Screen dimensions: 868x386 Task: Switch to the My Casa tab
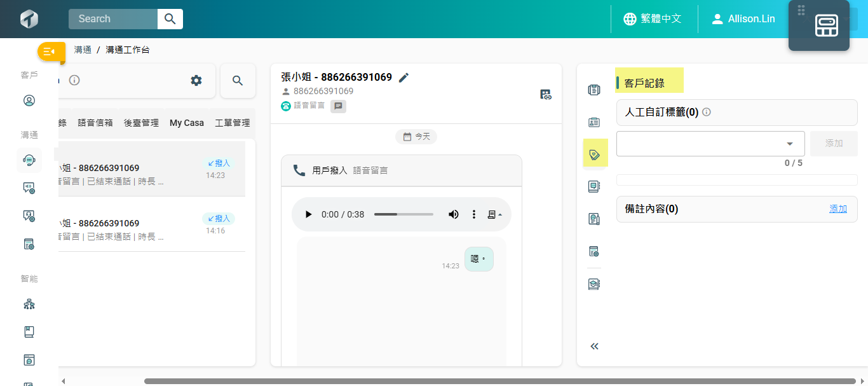click(187, 123)
